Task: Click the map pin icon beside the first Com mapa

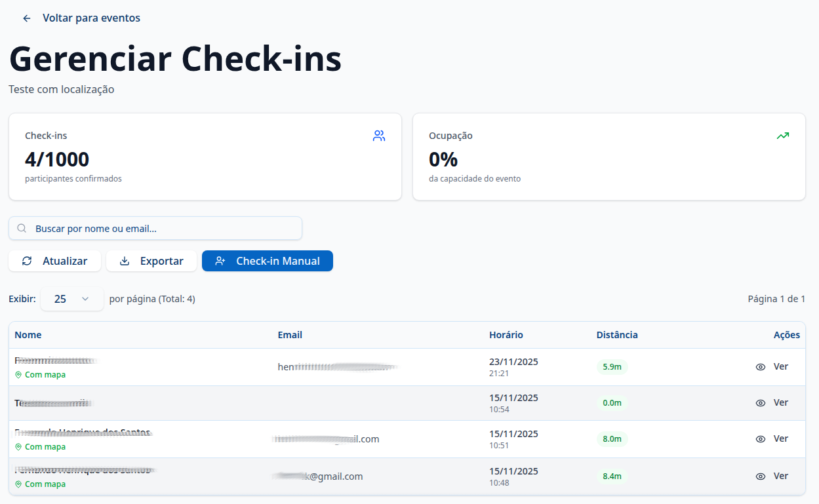Action: (x=18, y=374)
